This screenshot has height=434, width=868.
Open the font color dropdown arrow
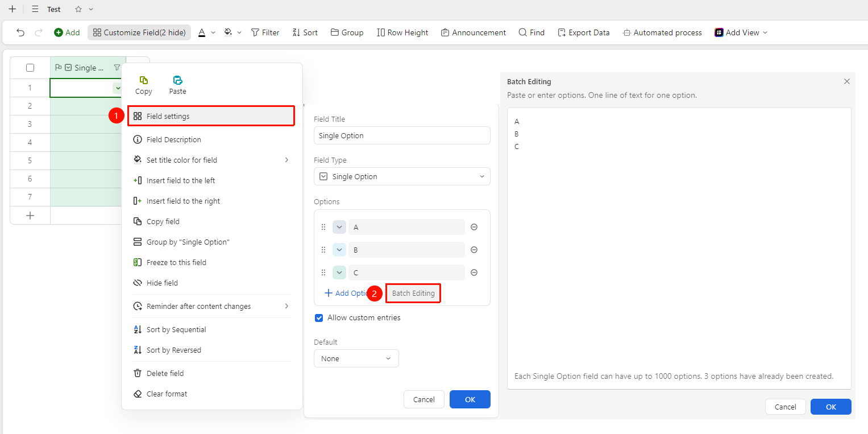[213, 32]
